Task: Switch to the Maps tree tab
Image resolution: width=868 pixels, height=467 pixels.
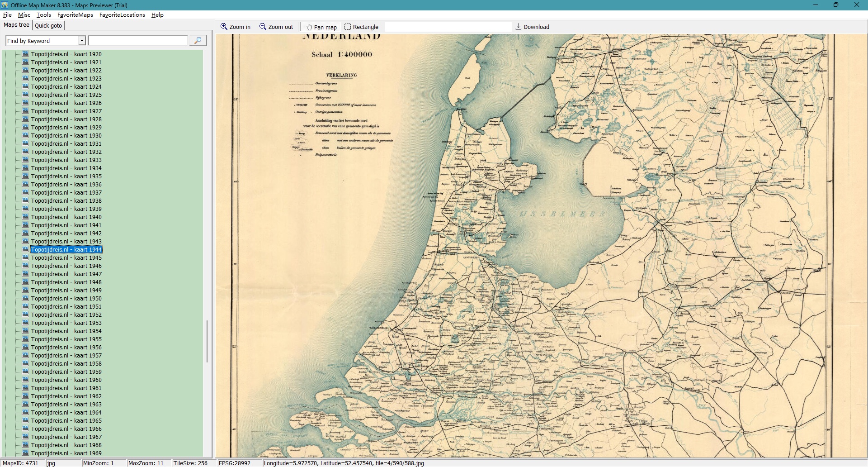Action: click(16, 25)
